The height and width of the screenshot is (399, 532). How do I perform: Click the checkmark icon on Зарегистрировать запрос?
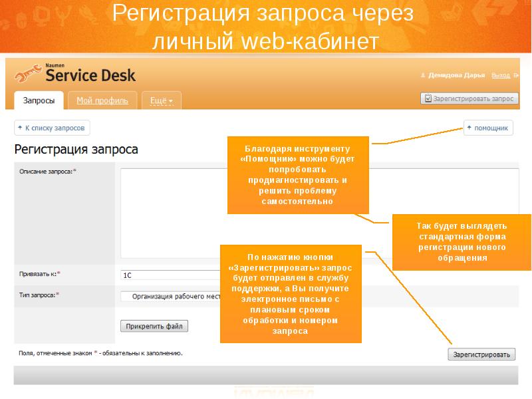(428, 98)
